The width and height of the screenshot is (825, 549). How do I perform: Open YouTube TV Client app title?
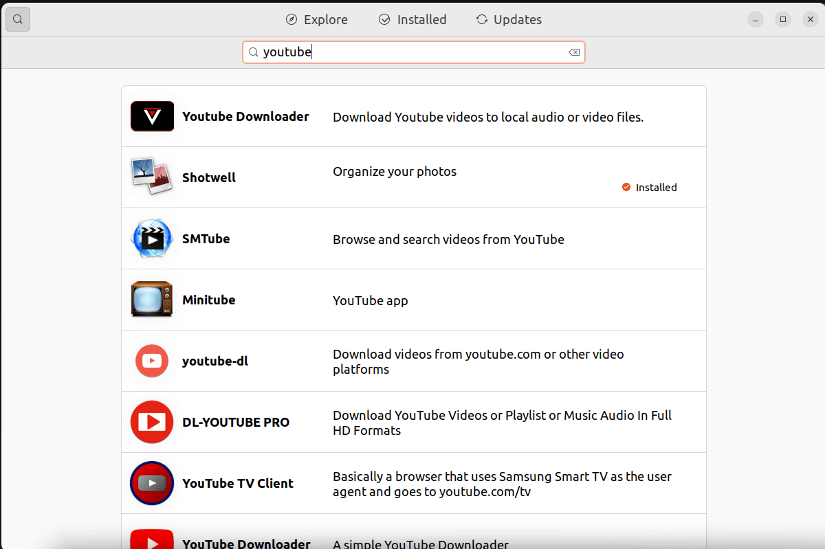click(x=238, y=483)
